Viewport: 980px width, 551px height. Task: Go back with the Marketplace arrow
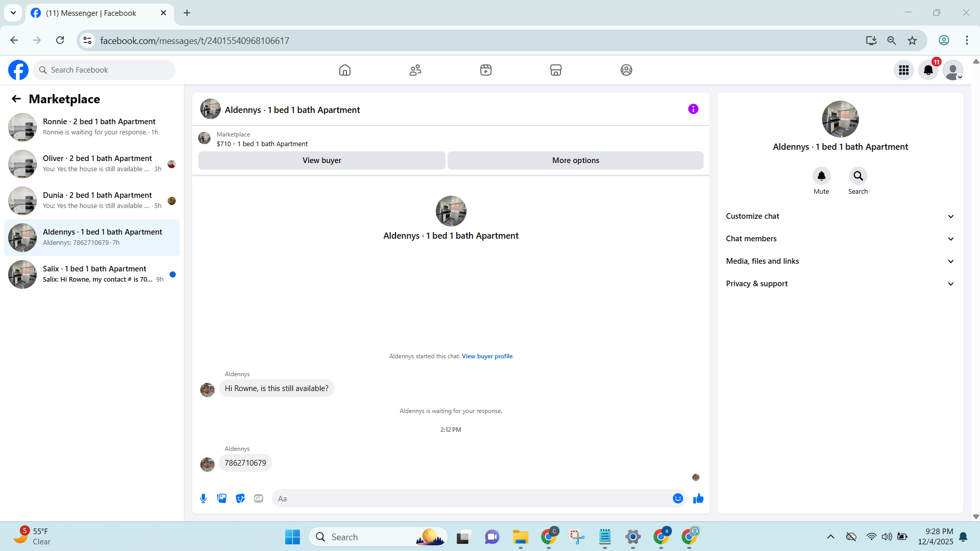(x=16, y=99)
